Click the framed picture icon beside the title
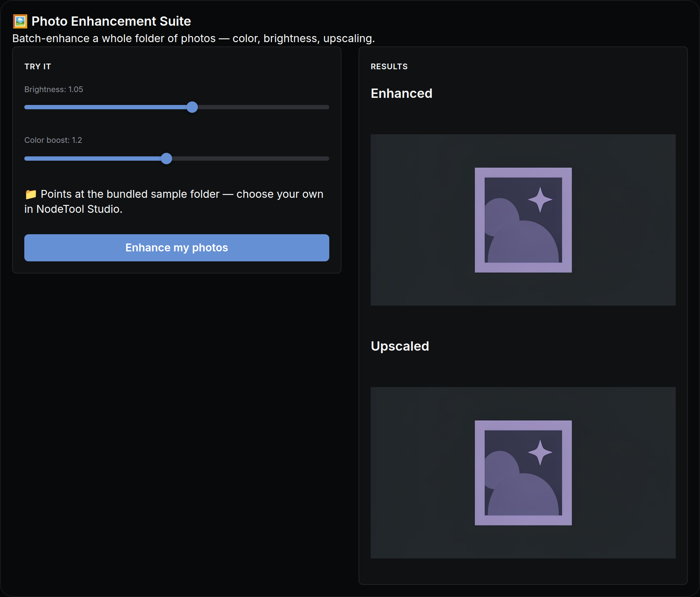This screenshot has height=597, width=700. pos(20,21)
